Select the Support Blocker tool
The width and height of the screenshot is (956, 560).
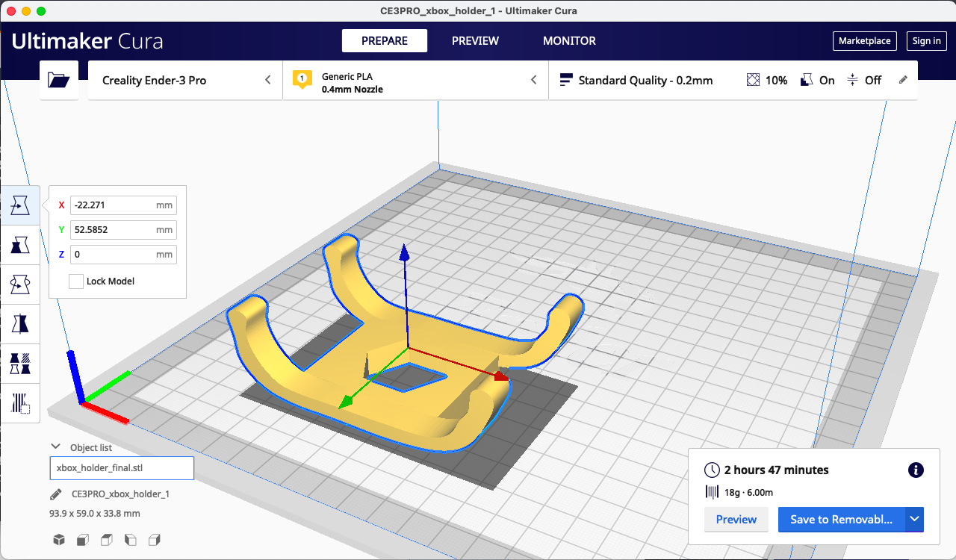20,404
